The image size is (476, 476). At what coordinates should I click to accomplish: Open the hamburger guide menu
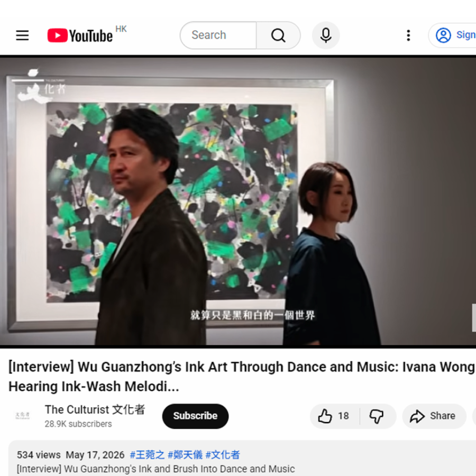pyautogui.click(x=22, y=35)
